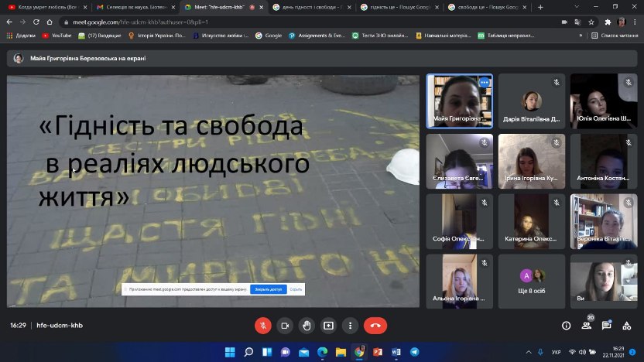
Task: Unmute the microphone in Meet
Action: (x=263, y=326)
